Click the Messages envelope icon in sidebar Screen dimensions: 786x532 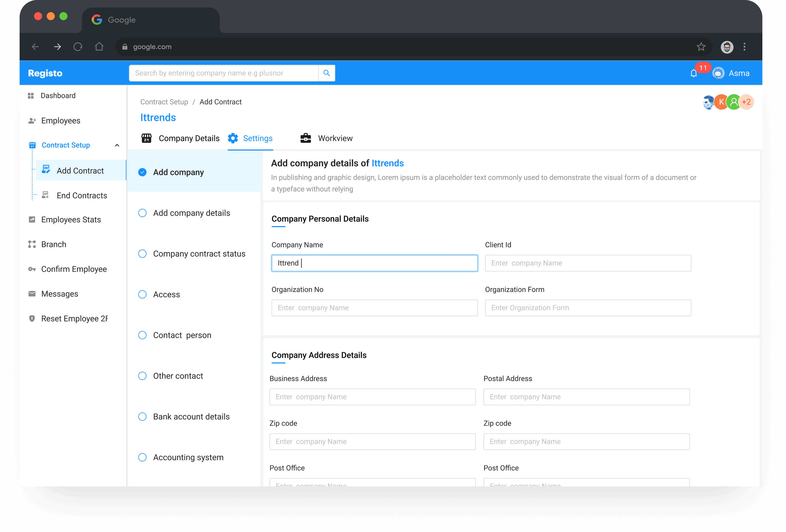[32, 294]
